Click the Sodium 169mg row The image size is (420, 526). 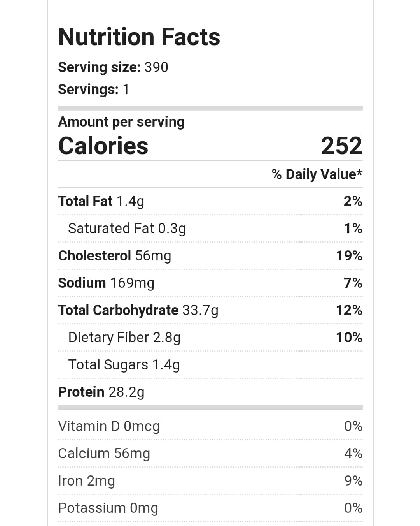(x=106, y=283)
